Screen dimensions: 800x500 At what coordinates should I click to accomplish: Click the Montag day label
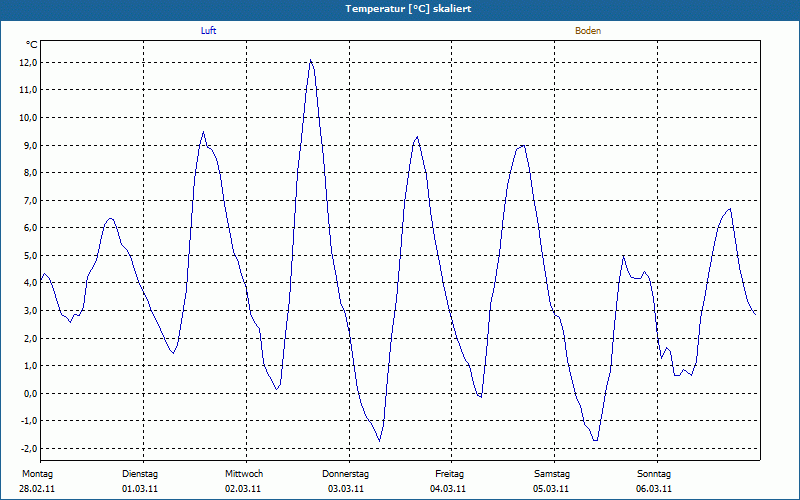(37, 474)
